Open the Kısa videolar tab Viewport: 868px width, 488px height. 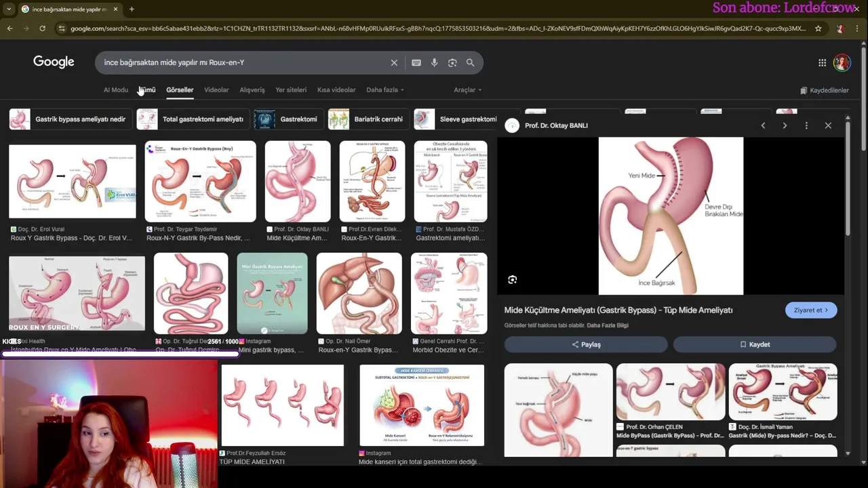[336, 89]
